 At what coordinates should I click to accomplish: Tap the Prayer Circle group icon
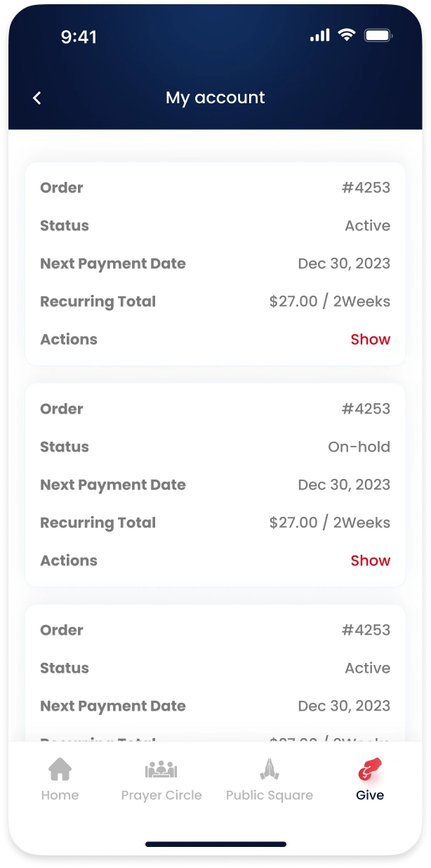[x=161, y=769]
